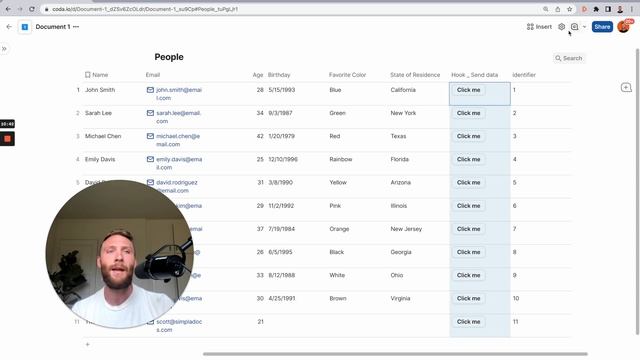Click the 'Click me' button in the Arizona row
Image resolution: width=640 pixels, height=360 pixels.
click(x=469, y=182)
